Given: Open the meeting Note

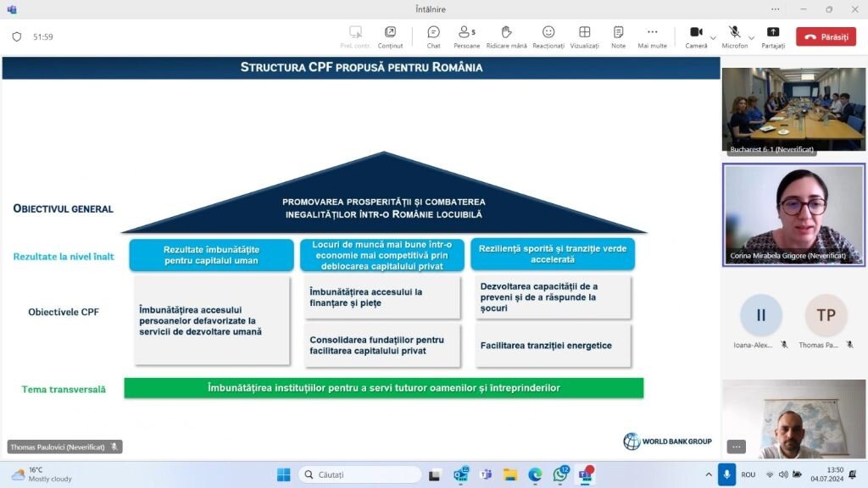Looking at the screenshot, I should pos(618,36).
